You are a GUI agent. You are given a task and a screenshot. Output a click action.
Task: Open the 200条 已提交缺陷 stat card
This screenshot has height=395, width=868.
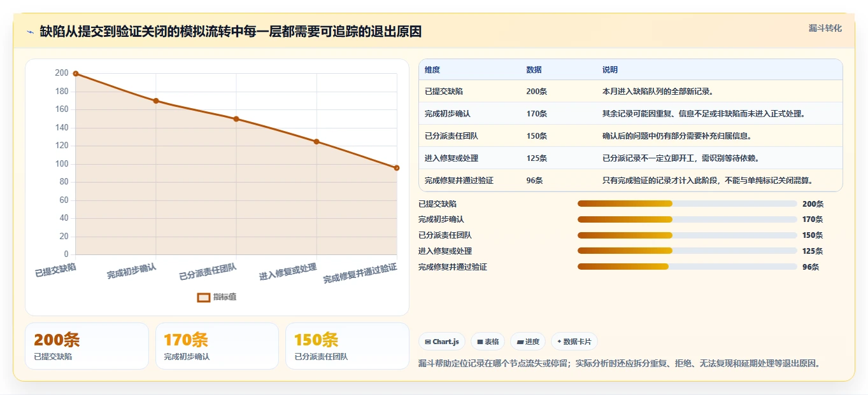click(87, 346)
